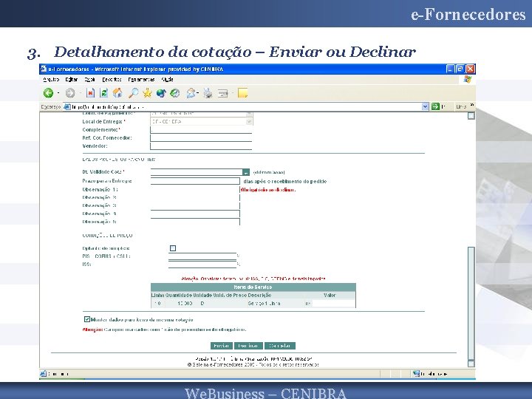Click the status bar page icon at left
532x399 pixels.
(43, 374)
